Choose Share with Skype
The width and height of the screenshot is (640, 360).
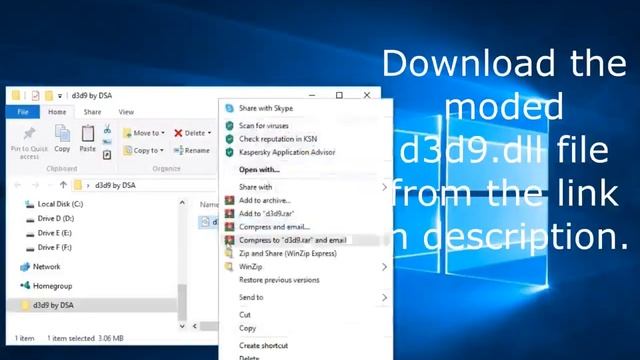pos(266,108)
